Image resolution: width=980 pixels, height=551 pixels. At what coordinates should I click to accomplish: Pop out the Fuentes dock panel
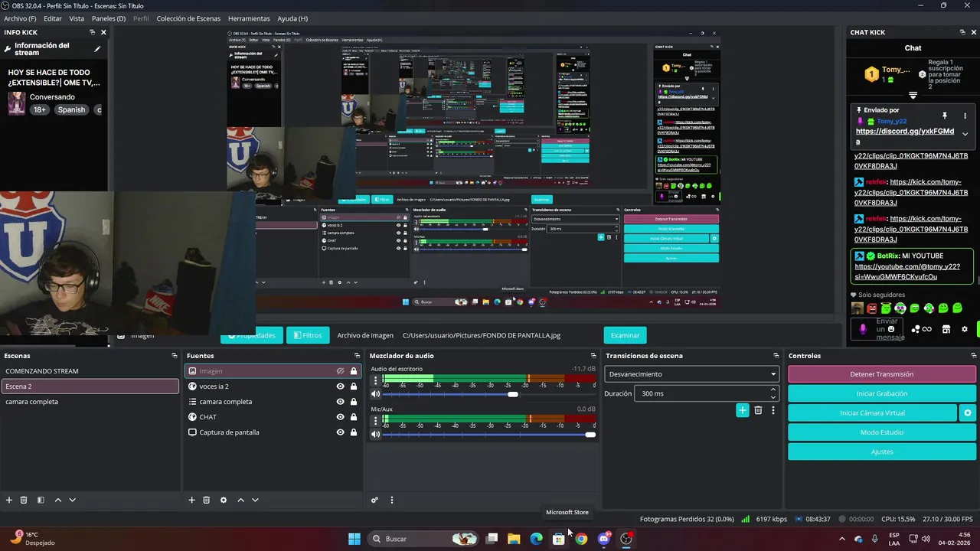pos(357,356)
